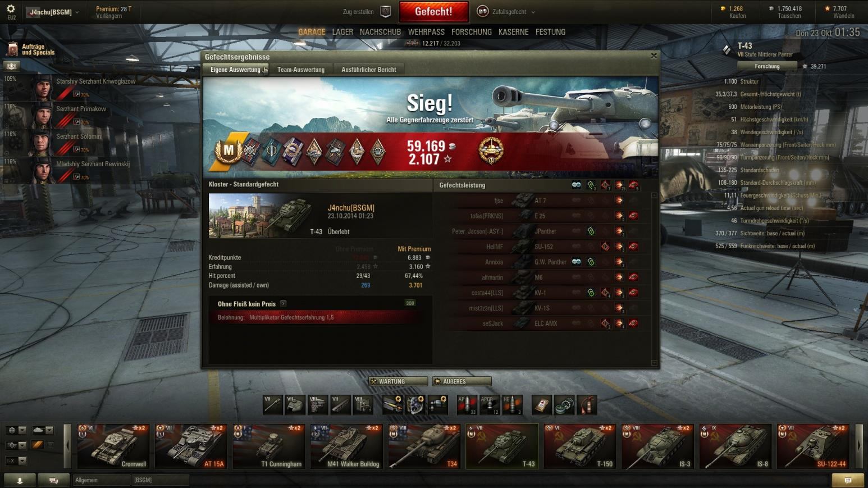Toggle the Ohne Fleiß kein Preis mission details

[284, 304]
